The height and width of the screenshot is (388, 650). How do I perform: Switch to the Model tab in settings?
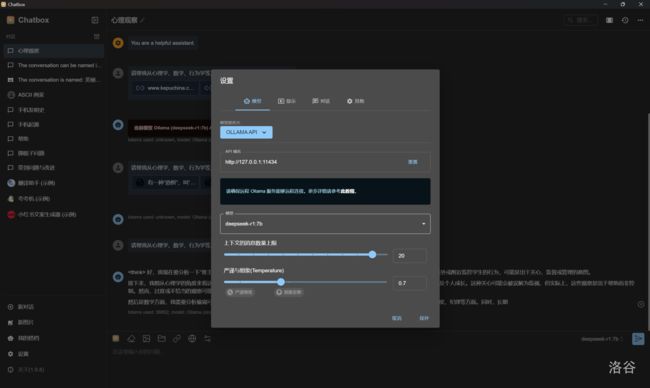pos(252,101)
